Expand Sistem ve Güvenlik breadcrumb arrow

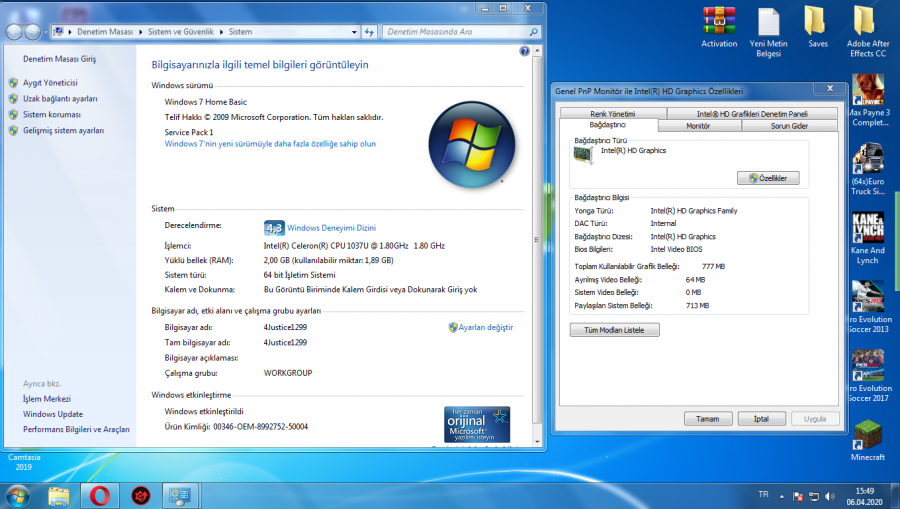point(221,32)
